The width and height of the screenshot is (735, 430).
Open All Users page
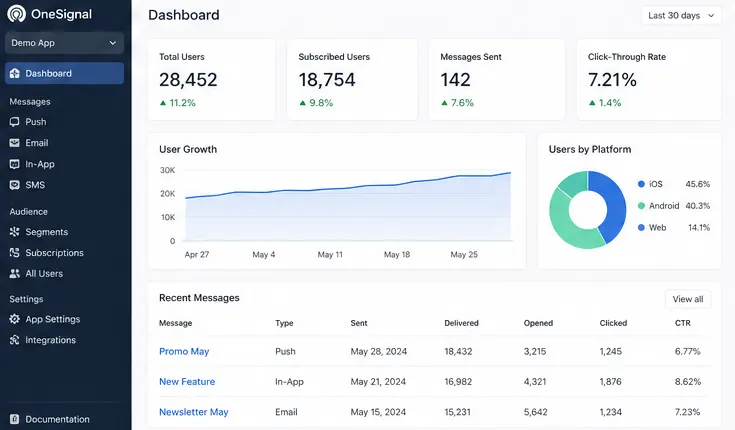coord(44,273)
